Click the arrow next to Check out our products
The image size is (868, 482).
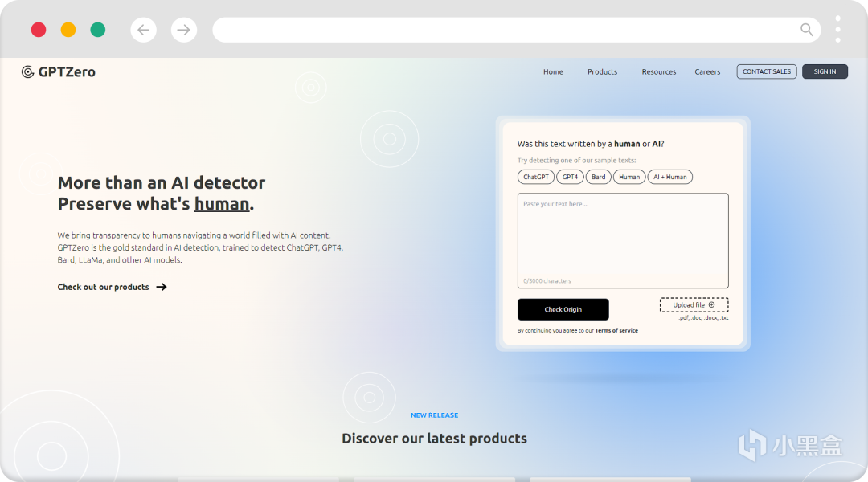point(161,287)
